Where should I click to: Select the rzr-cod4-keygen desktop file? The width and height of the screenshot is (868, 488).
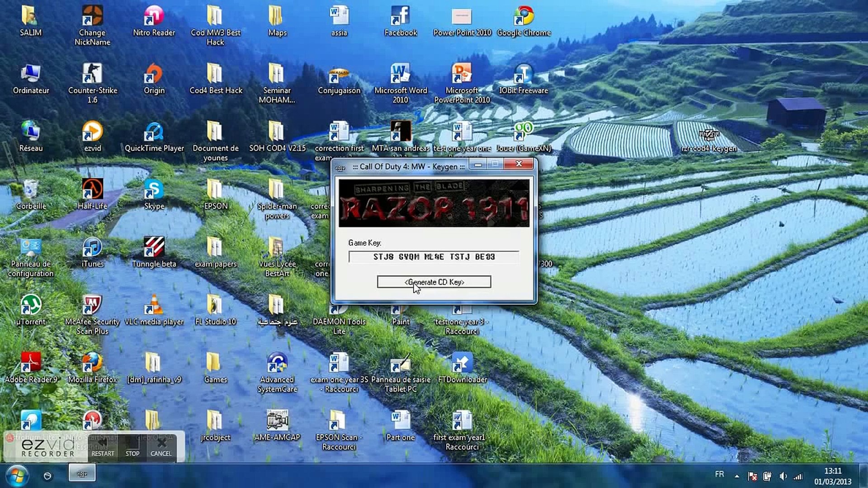click(x=709, y=140)
